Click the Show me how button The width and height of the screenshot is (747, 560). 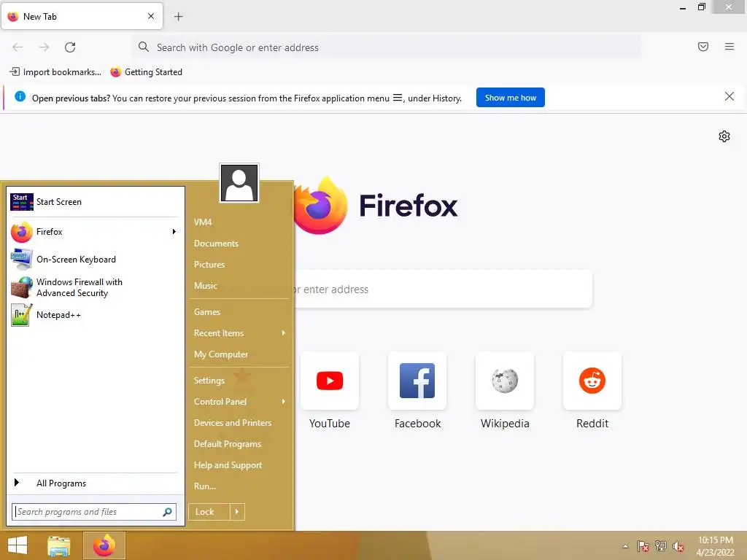click(x=510, y=98)
